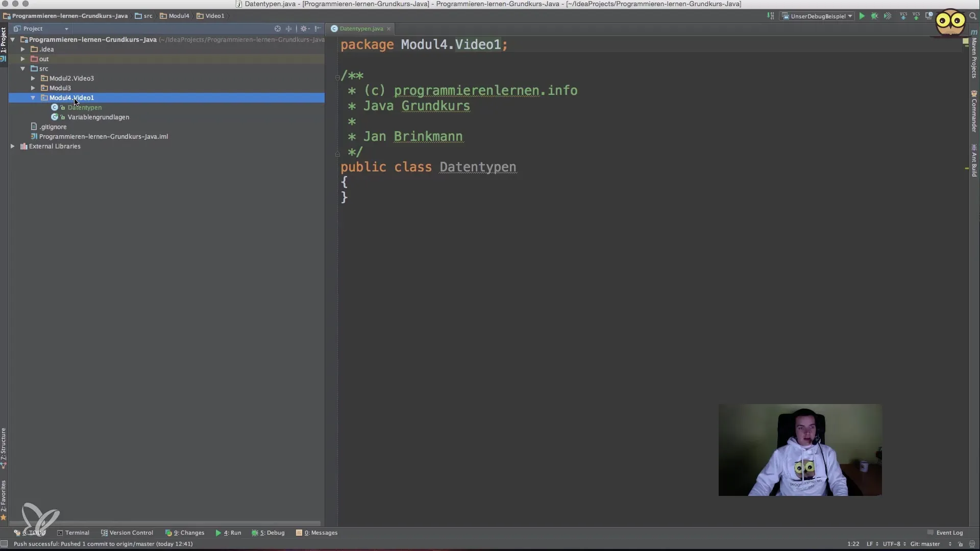
Task: Open Variablengrundlagen class in tree
Action: [x=98, y=117]
